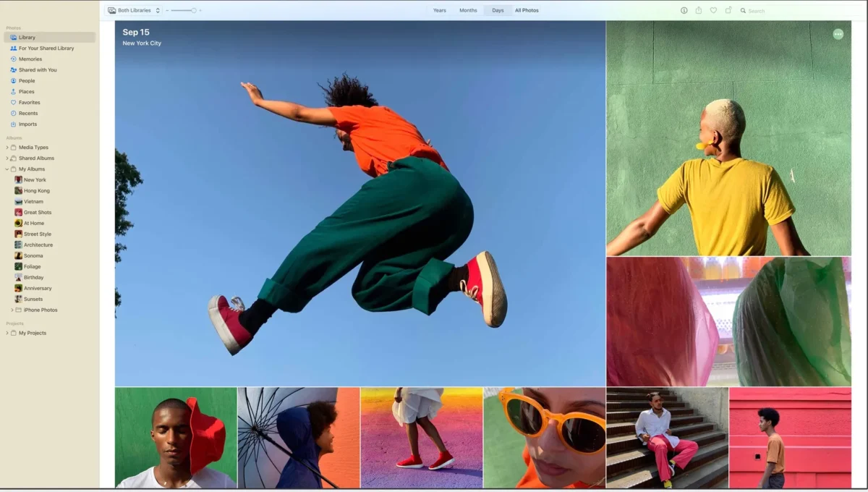Click the zoom slider knob
The height and width of the screenshot is (492, 868).
[194, 10]
